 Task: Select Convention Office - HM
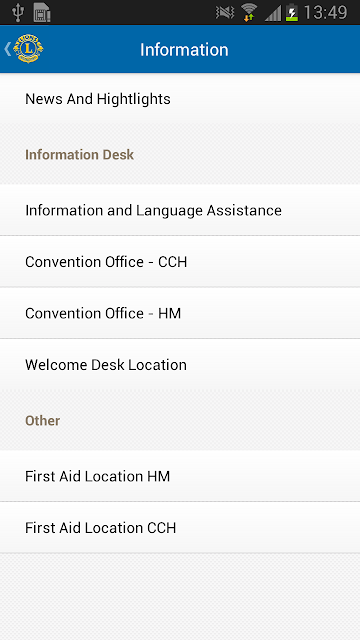[x=180, y=313]
